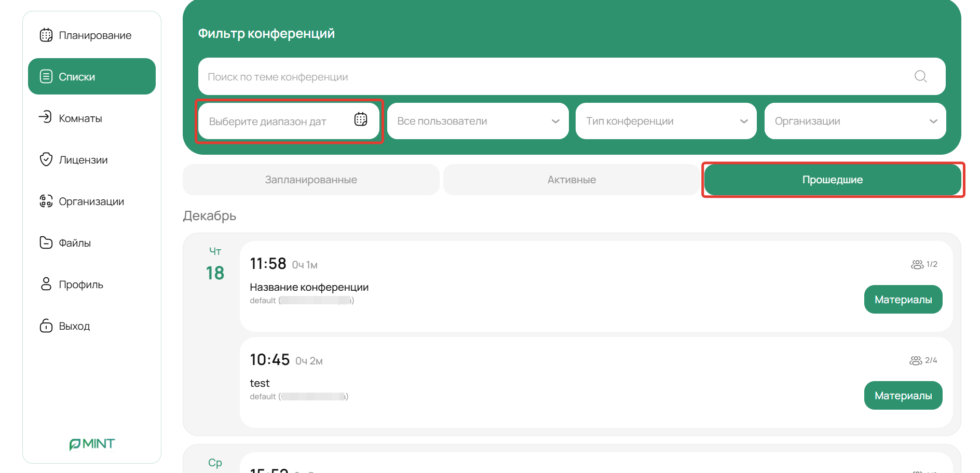
Task: Open the date range calendar picker icon
Action: [x=361, y=120]
